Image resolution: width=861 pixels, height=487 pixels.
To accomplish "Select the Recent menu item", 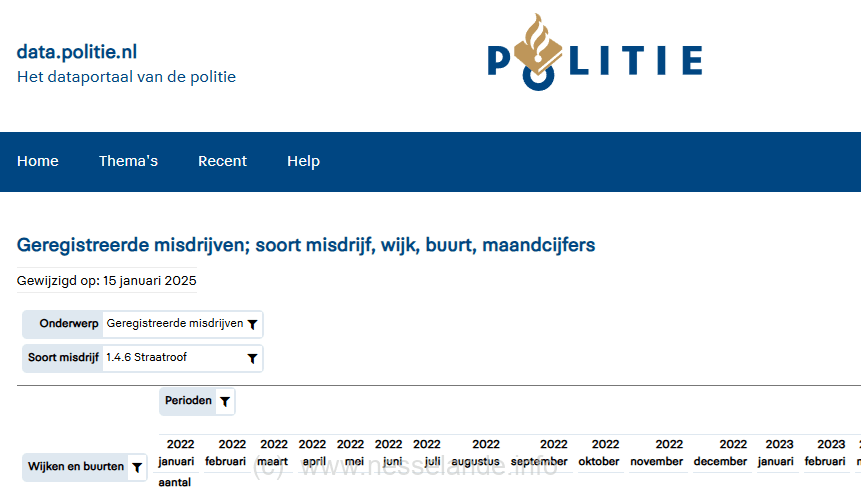I will (222, 161).
